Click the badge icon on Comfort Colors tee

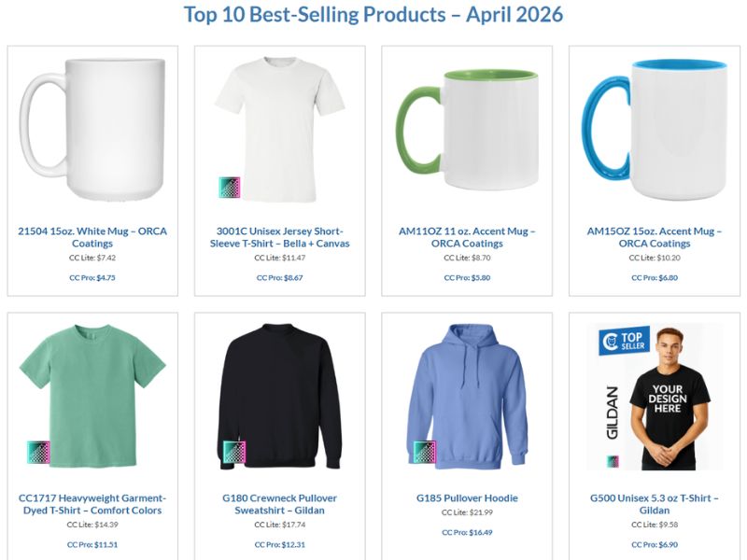(x=38, y=453)
